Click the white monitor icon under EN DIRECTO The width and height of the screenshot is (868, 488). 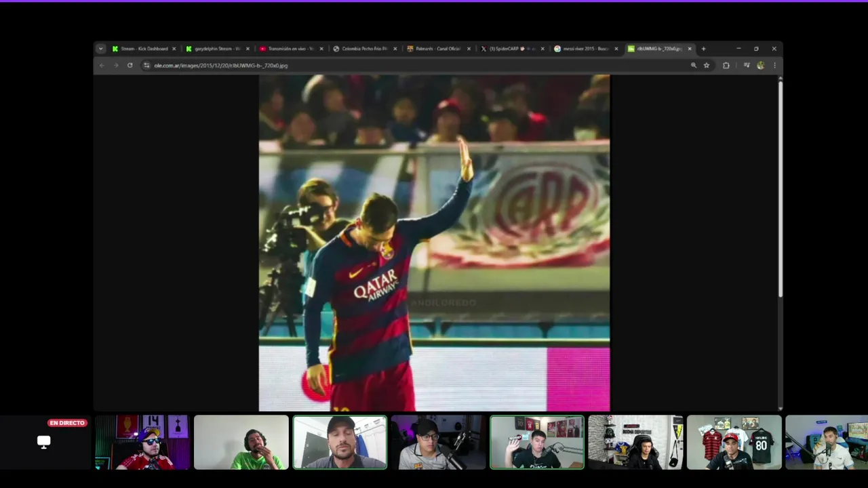(43, 443)
